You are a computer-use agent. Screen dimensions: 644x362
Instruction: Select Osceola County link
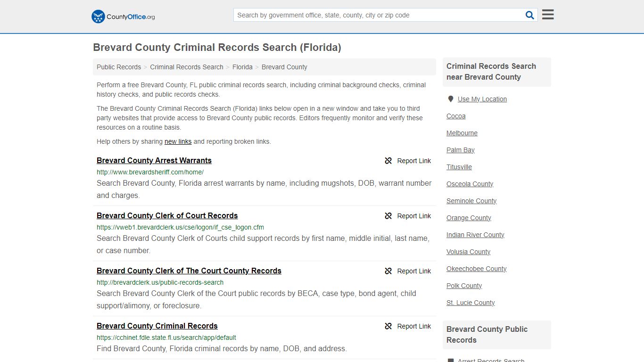coord(470,184)
